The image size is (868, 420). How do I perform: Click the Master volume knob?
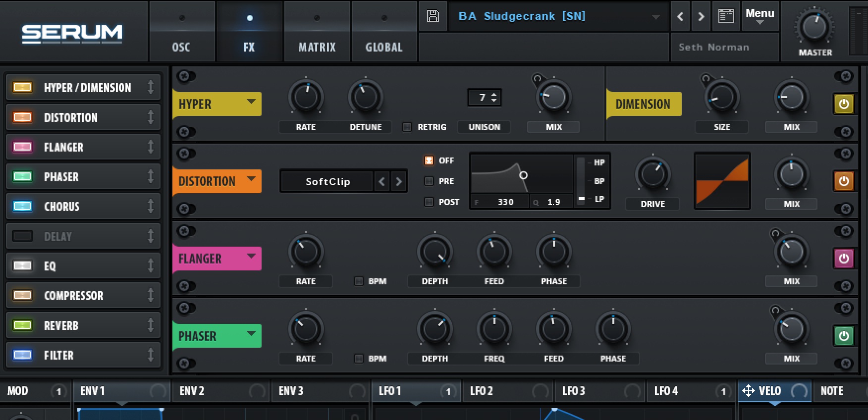[815, 27]
